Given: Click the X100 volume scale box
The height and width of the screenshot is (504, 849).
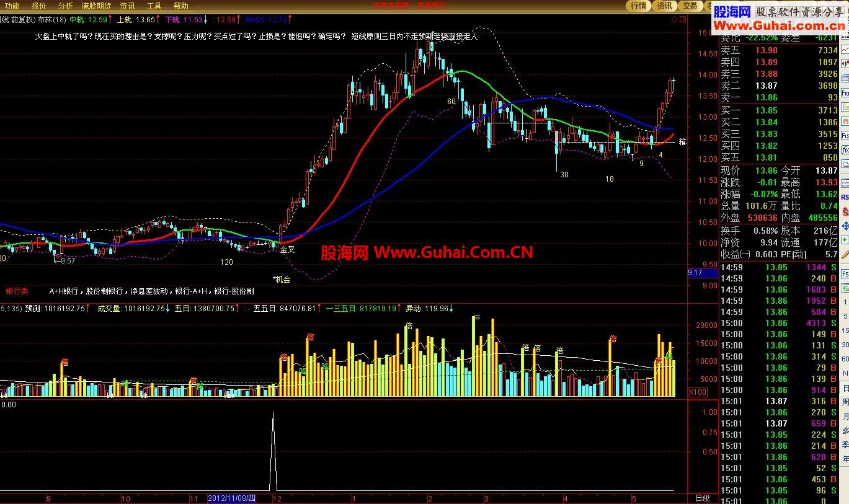Looking at the screenshot, I should (x=697, y=392).
